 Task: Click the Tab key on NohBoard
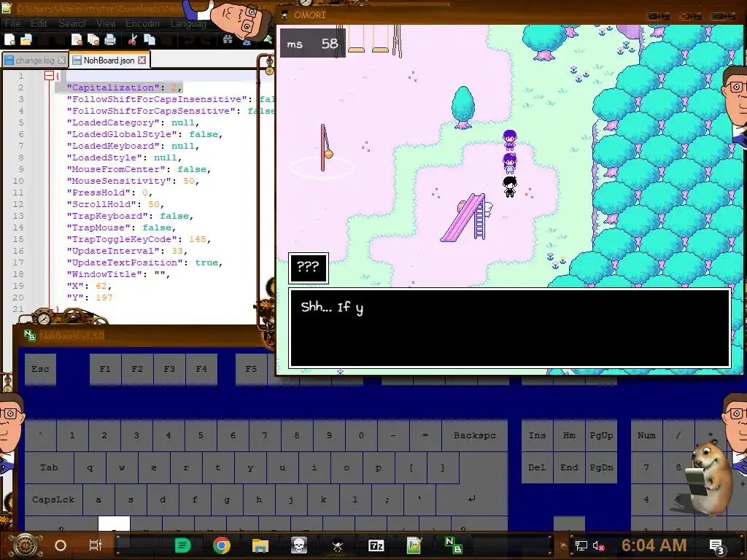(49, 467)
